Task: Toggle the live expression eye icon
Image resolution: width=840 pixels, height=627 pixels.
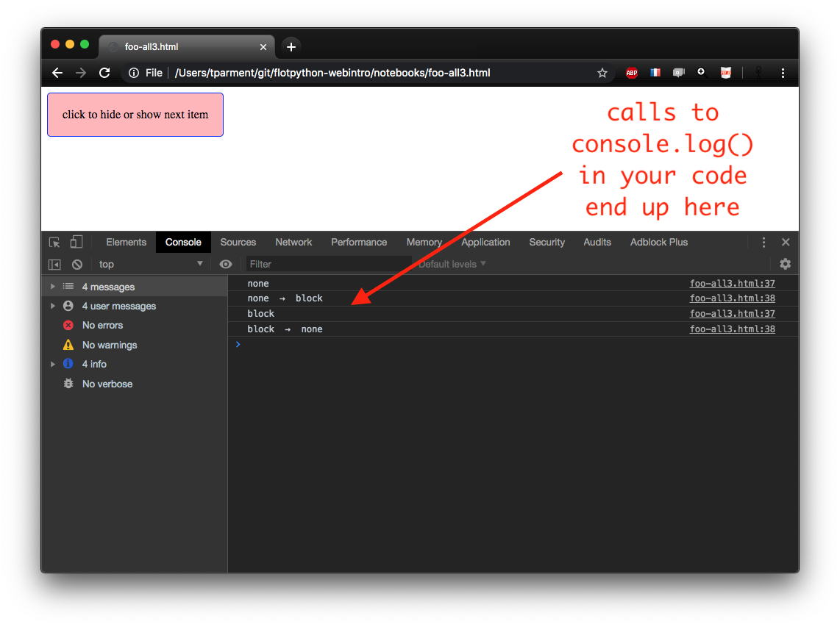Action: [x=226, y=265]
